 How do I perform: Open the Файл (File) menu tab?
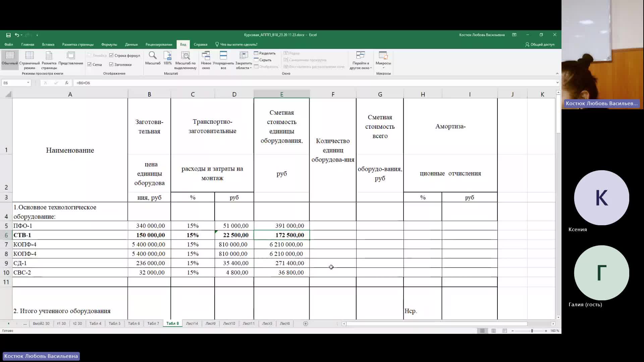[x=9, y=44]
